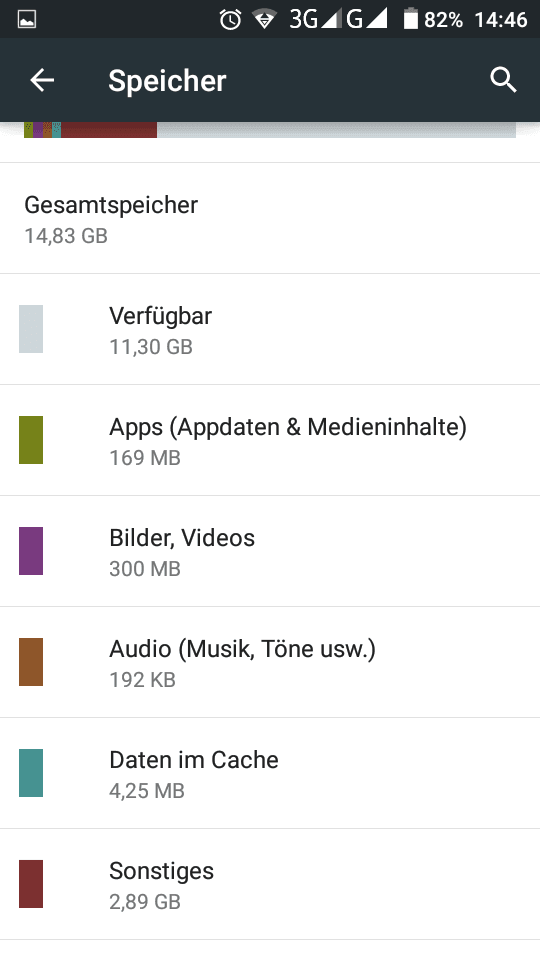Select Audio (Musik, Töne usw.) entry
Image resolution: width=540 pixels, height=960 pixels.
(x=270, y=662)
